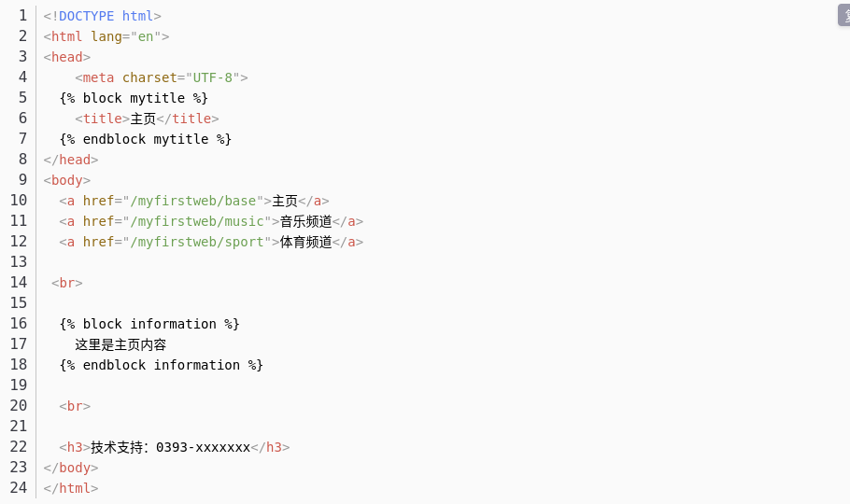Click the 技术支持 phone number text
This screenshot has height=504, width=850.
click(171, 448)
